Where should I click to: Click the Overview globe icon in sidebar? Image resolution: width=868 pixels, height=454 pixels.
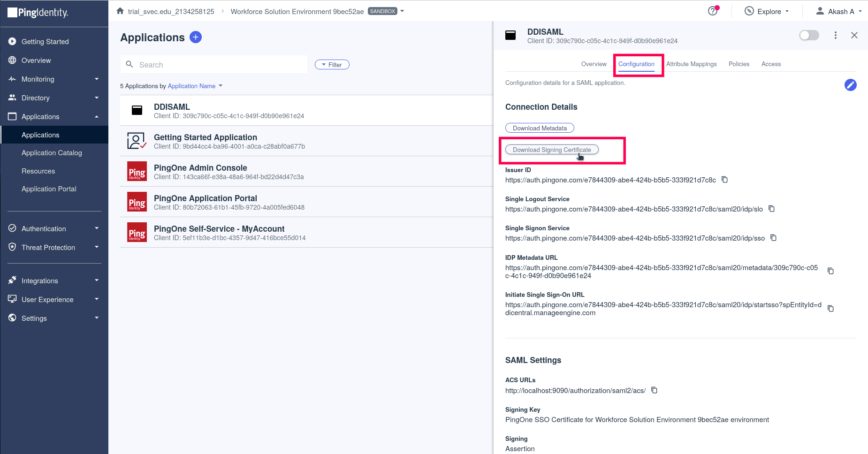pyautogui.click(x=12, y=60)
